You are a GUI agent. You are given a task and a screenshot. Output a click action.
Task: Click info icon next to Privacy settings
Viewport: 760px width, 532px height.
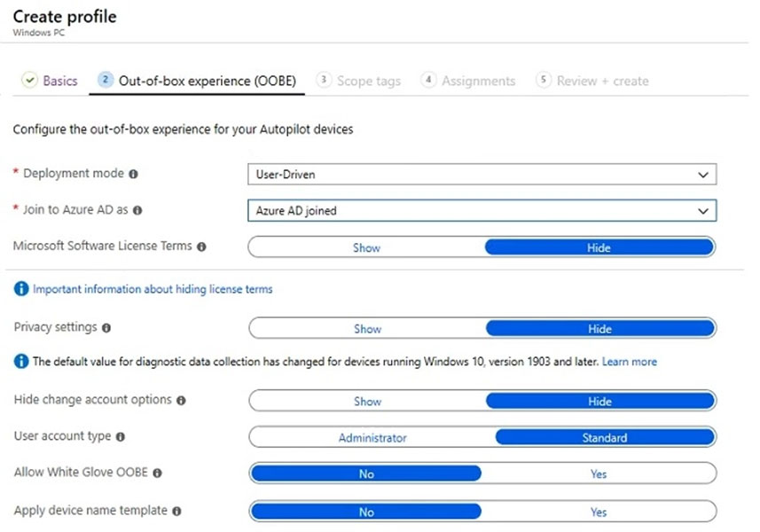(x=106, y=328)
